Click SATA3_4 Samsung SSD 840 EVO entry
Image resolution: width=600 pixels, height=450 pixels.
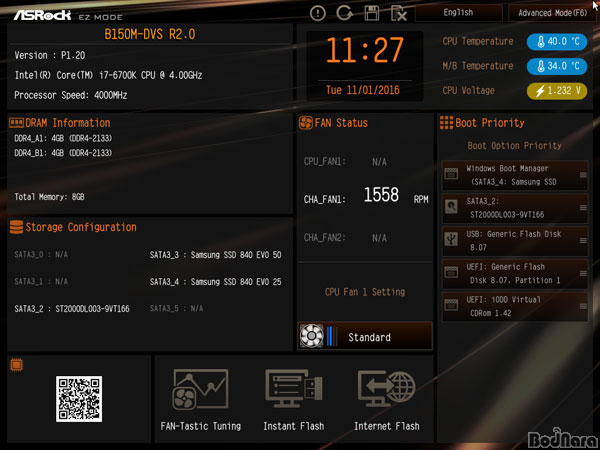coord(215,282)
